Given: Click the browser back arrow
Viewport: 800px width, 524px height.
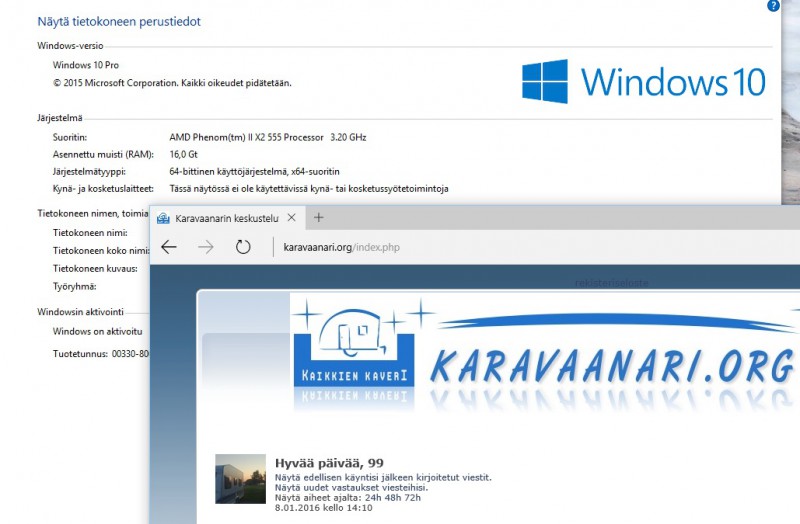Looking at the screenshot, I should point(169,247).
